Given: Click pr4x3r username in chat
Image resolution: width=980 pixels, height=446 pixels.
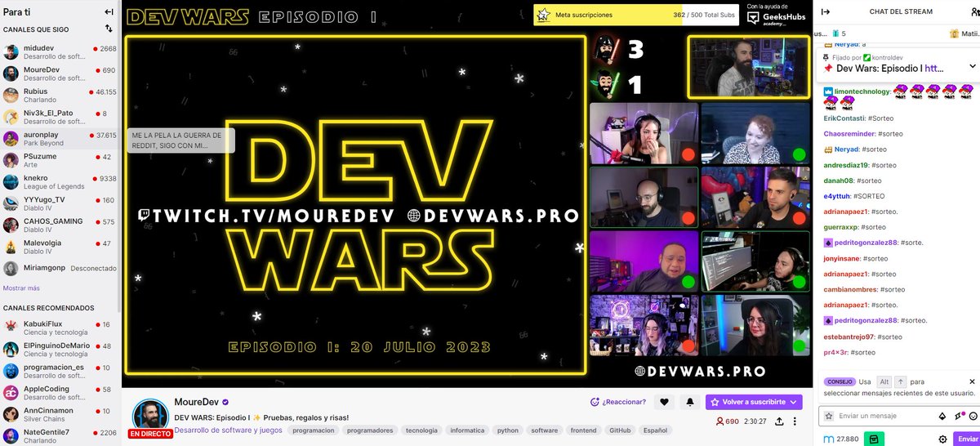Looking at the screenshot, I should coord(835,352).
